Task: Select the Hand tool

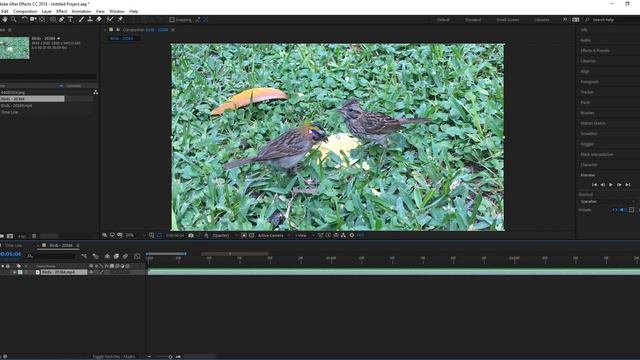Action: (4, 19)
